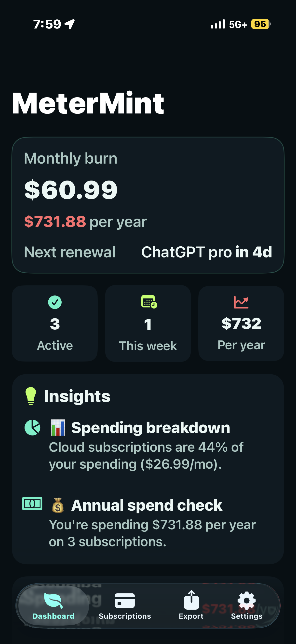Tap the $732 Per year stat card
This screenshot has height=644, width=296.
(x=241, y=324)
